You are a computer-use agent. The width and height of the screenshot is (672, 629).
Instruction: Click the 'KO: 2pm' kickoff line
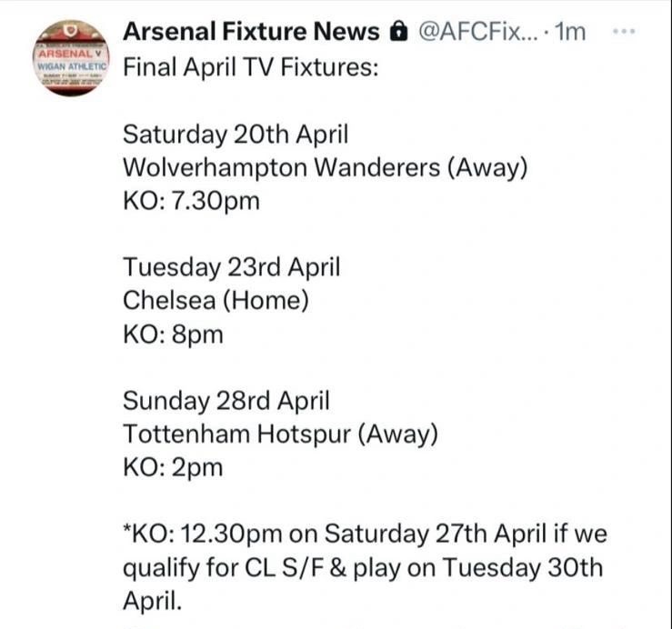(x=173, y=467)
